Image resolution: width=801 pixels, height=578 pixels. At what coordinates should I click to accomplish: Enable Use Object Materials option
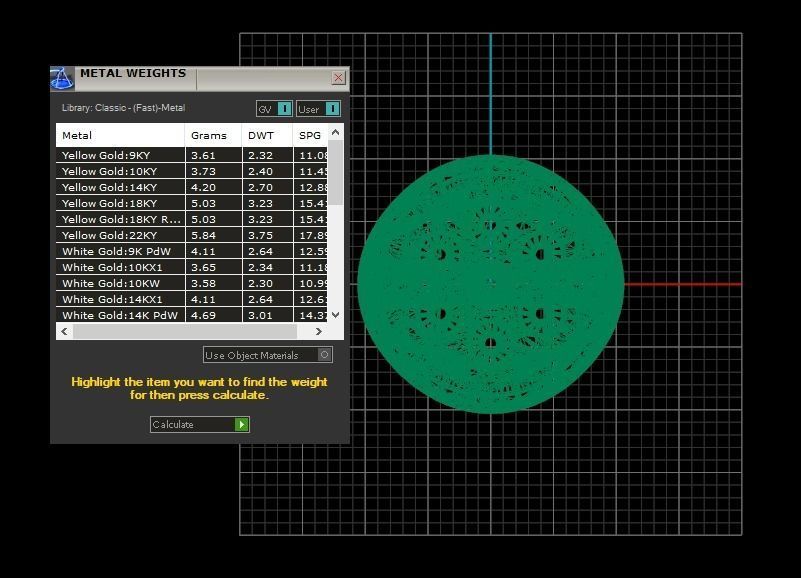268,355
